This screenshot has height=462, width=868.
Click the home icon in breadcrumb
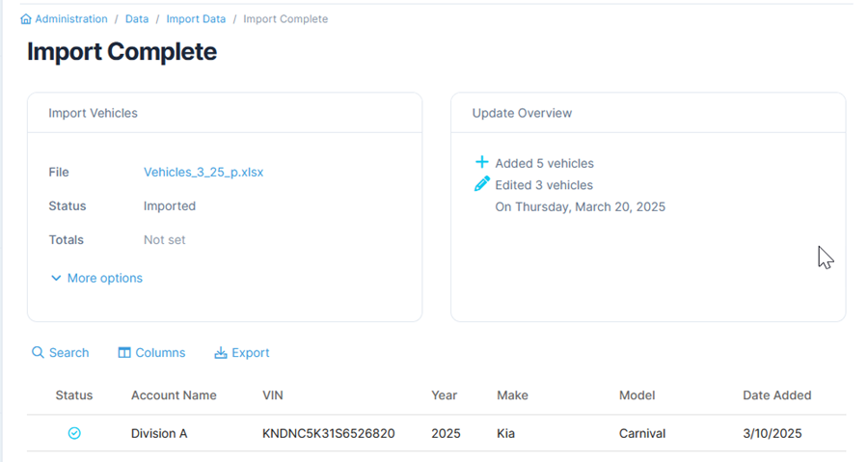(x=25, y=19)
